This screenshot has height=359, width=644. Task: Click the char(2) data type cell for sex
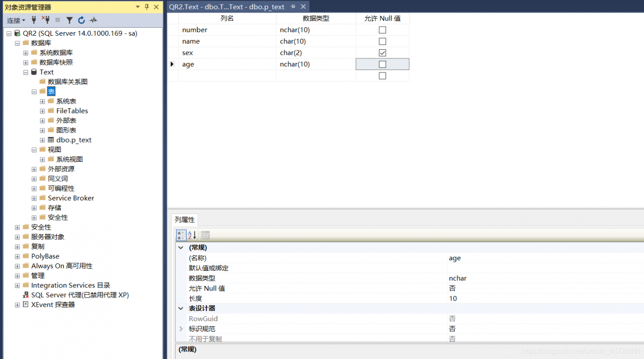(x=316, y=53)
